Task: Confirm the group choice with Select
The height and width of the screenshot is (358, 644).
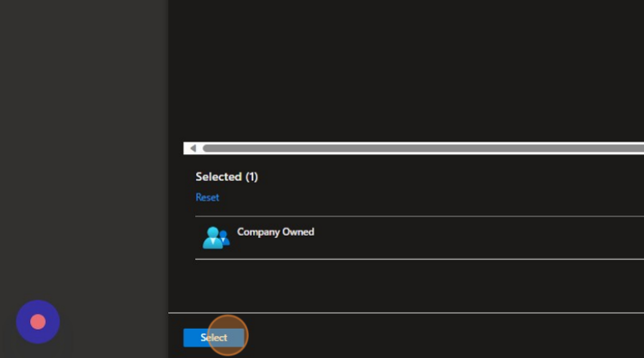Action: click(x=214, y=338)
